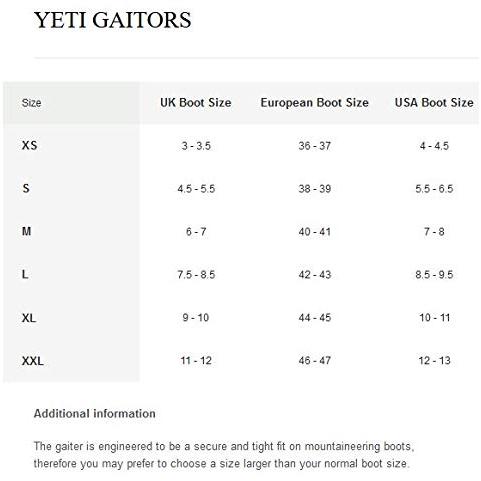
Task: Click the USA size cell 12 - 13
Action: [x=434, y=361]
